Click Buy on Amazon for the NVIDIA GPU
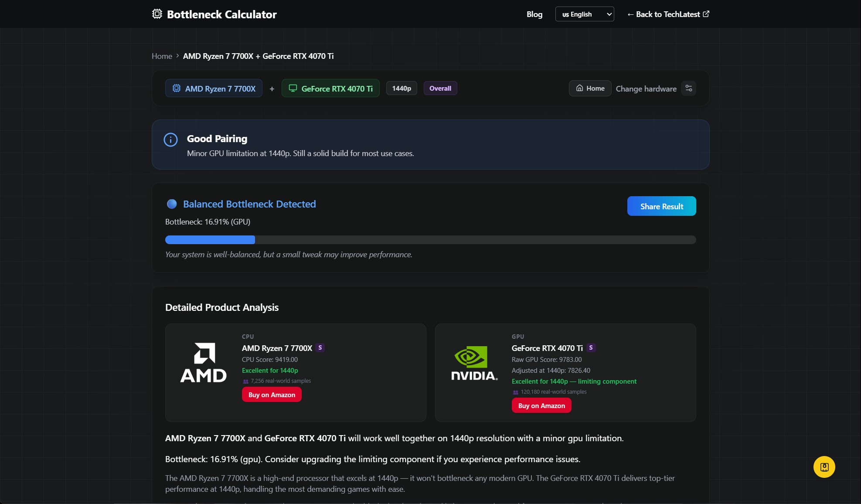 click(541, 405)
